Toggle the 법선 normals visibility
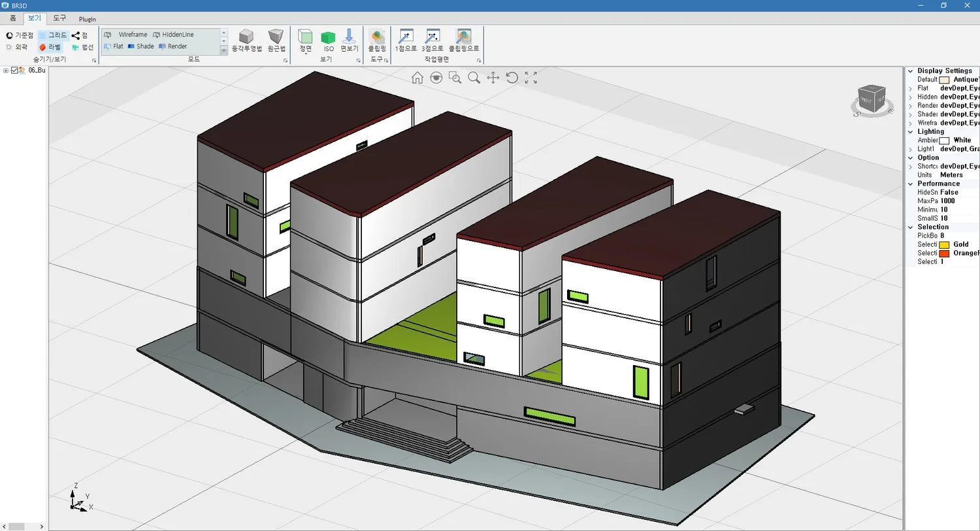The height and width of the screenshot is (531, 980). (x=83, y=47)
